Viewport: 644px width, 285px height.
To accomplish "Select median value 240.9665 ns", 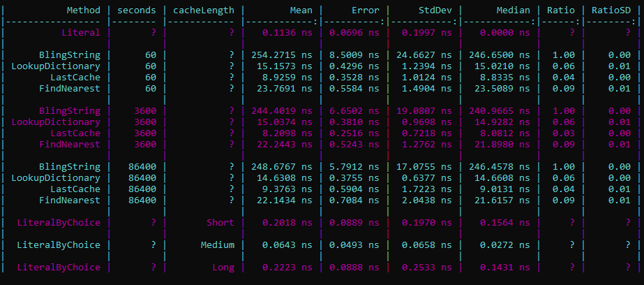I will click(x=500, y=110).
